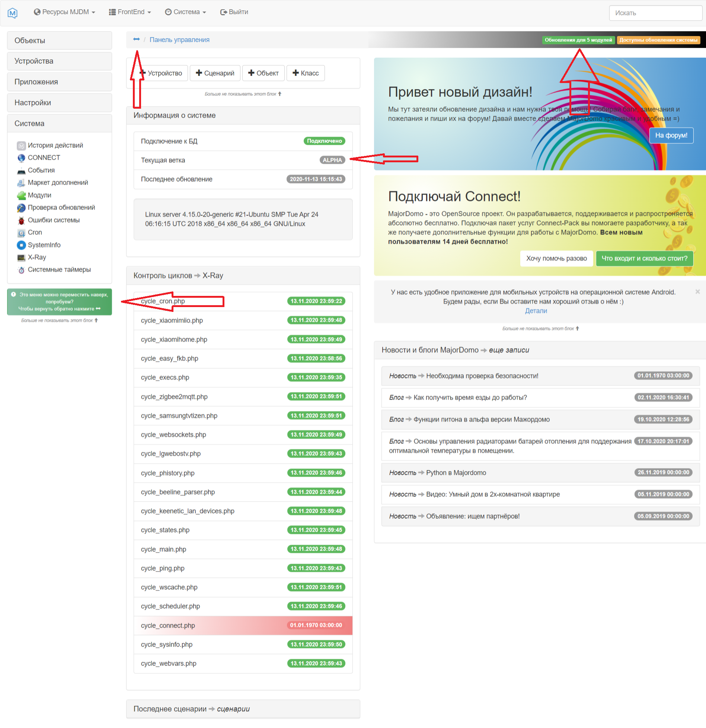Hide the promo banners block
The image size is (706, 728).
pyautogui.click(x=541, y=329)
